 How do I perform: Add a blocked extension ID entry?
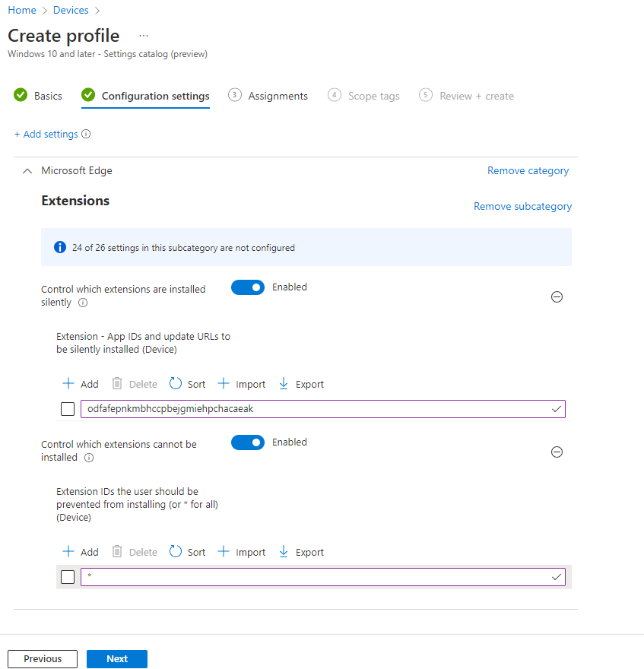[x=81, y=552]
